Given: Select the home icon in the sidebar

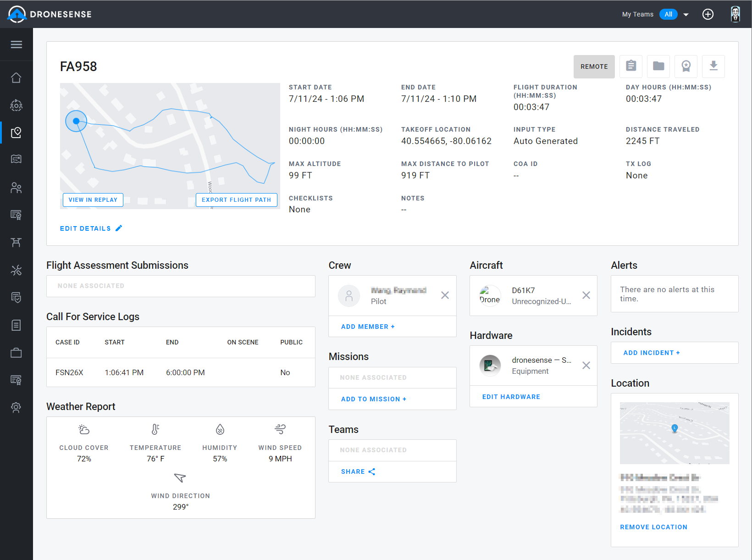Looking at the screenshot, I should (16, 78).
